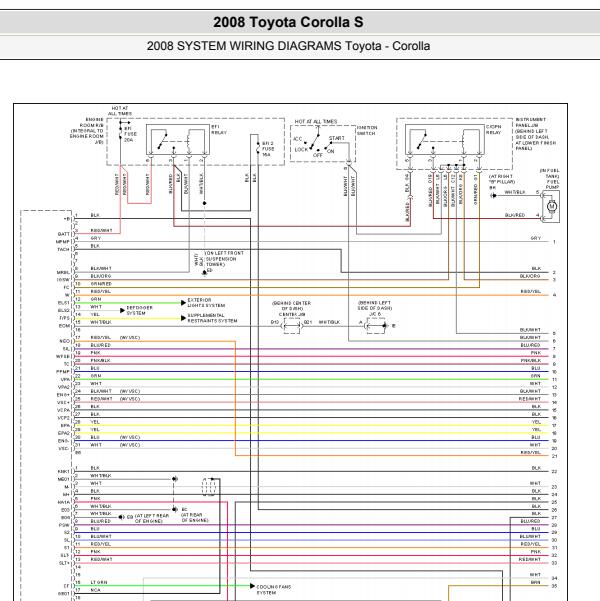Select the IGSW terminal label
600x601 pixels.
tap(63, 280)
